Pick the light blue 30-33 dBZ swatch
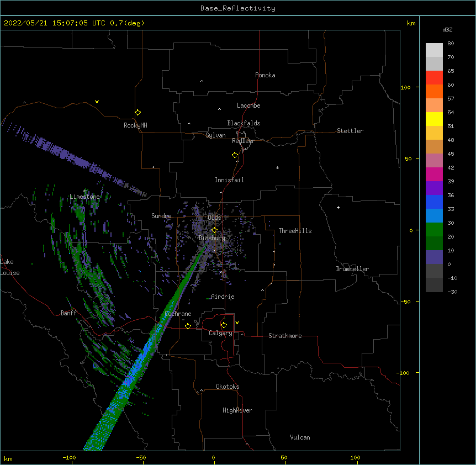 point(434,216)
